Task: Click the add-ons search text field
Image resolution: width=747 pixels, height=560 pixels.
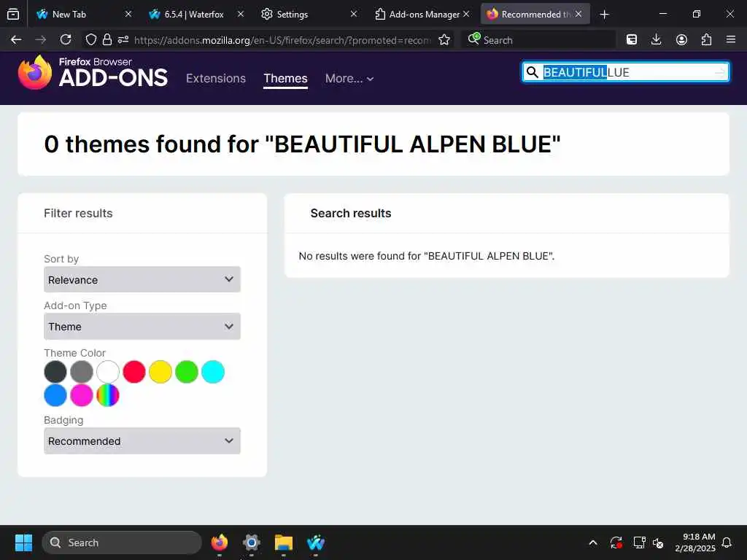Action: click(627, 72)
